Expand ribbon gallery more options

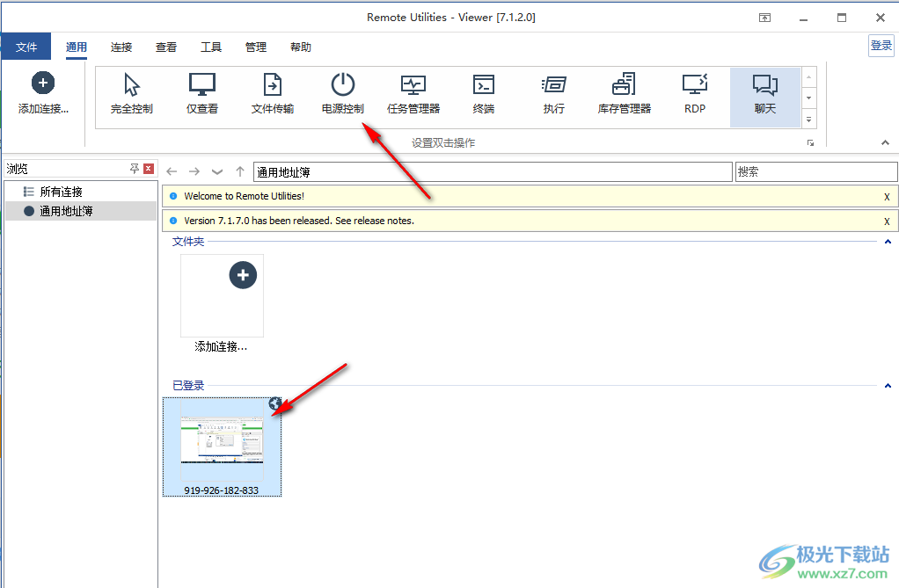(x=809, y=120)
